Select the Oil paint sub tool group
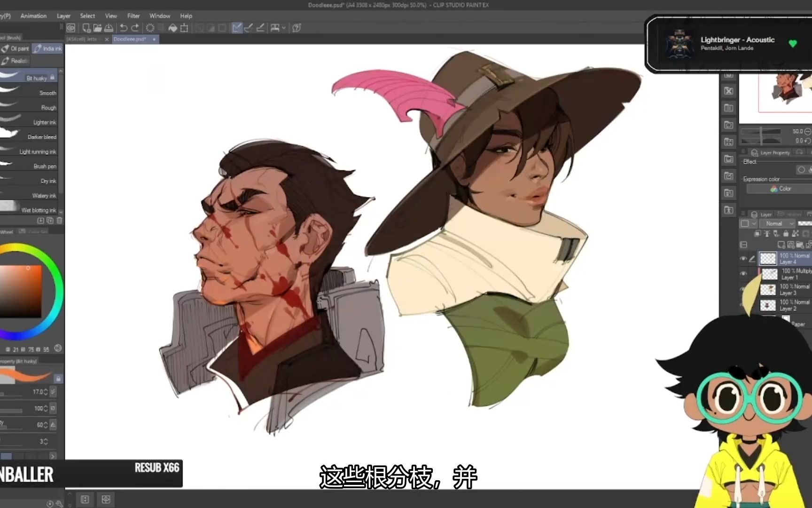This screenshot has height=508, width=812. pos(16,48)
